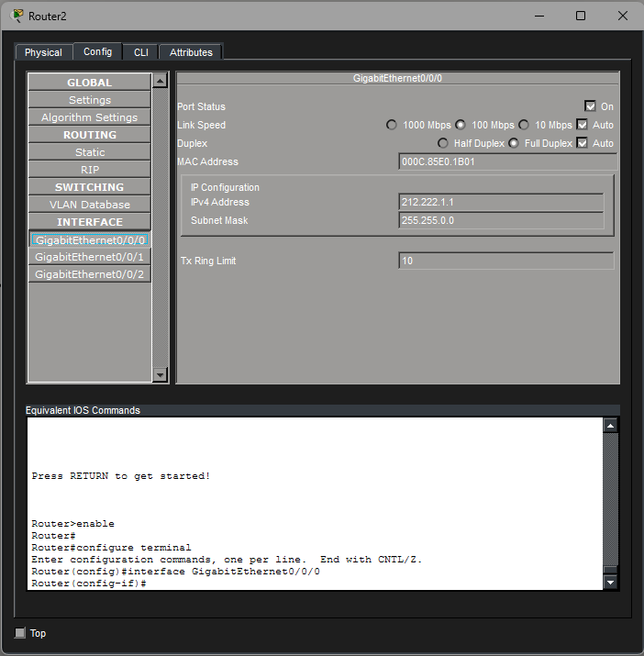This screenshot has width=644, height=656.
Task: Click the IPv4 Address field
Action: pyautogui.click(x=501, y=202)
